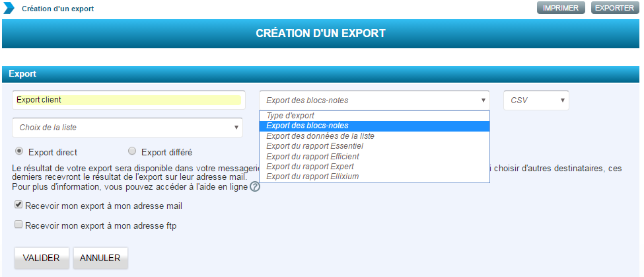Collapse the export type dropdown

(x=374, y=100)
